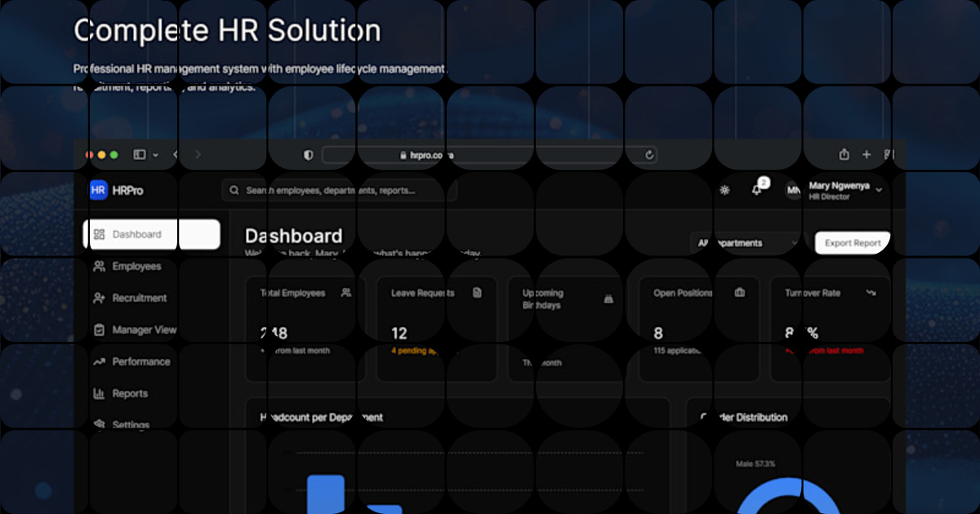Go to Recruitment in the sidebar
980x514 pixels.
(x=151, y=298)
